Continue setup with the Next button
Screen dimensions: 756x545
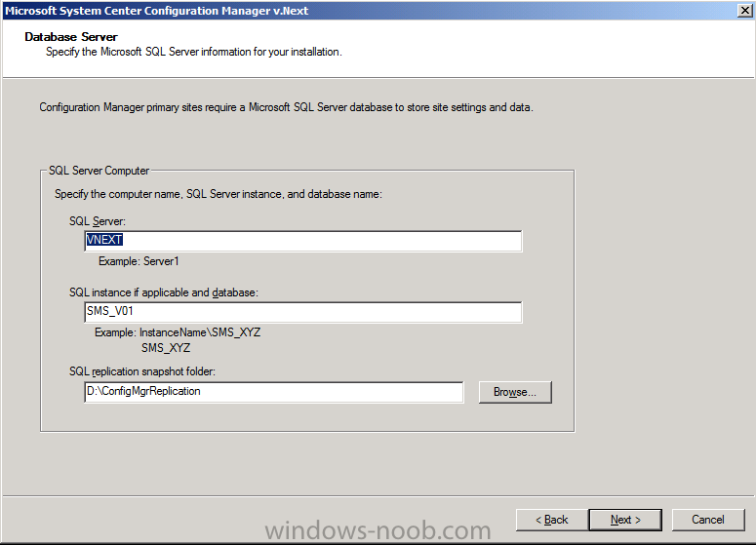625,520
